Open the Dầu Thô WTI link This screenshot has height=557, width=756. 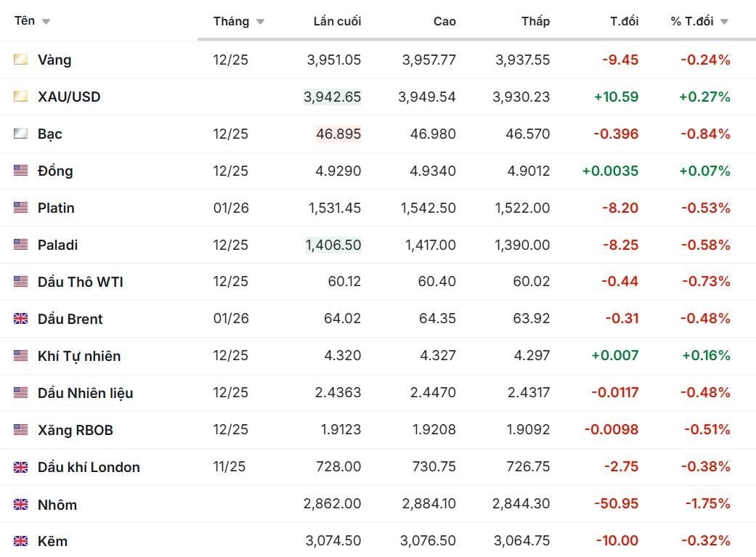click(x=80, y=282)
